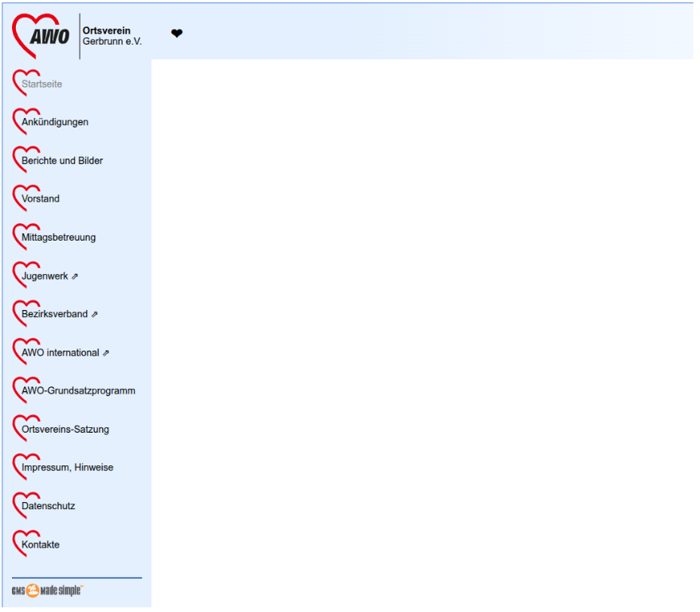Click the CMS Made Simple logo

tap(48, 590)
